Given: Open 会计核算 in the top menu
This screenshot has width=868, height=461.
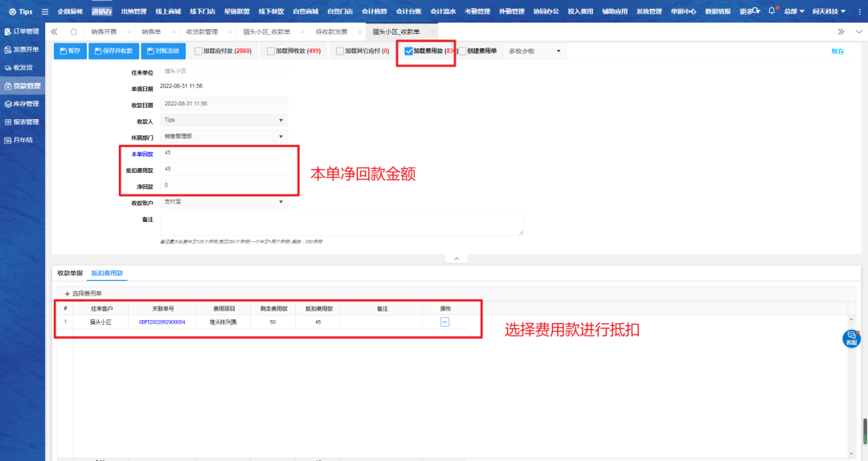Looking at the screenshot, I should coord(374,11).
